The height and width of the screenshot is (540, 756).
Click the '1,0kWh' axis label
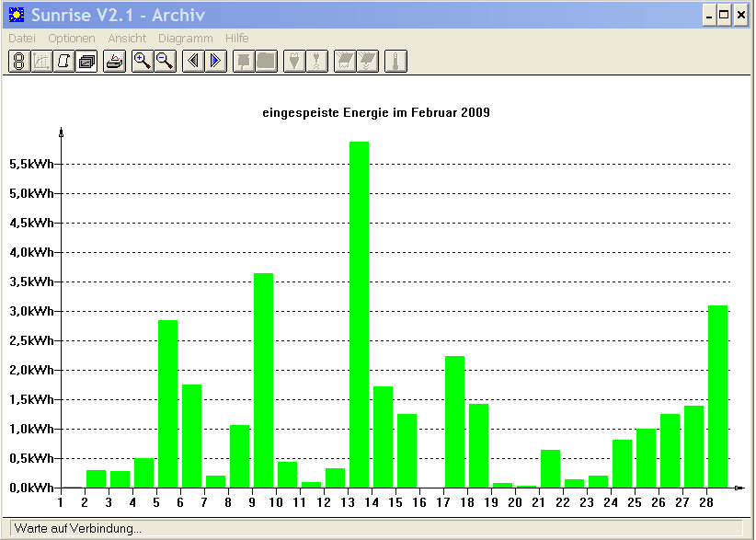[x=32, y=429]
